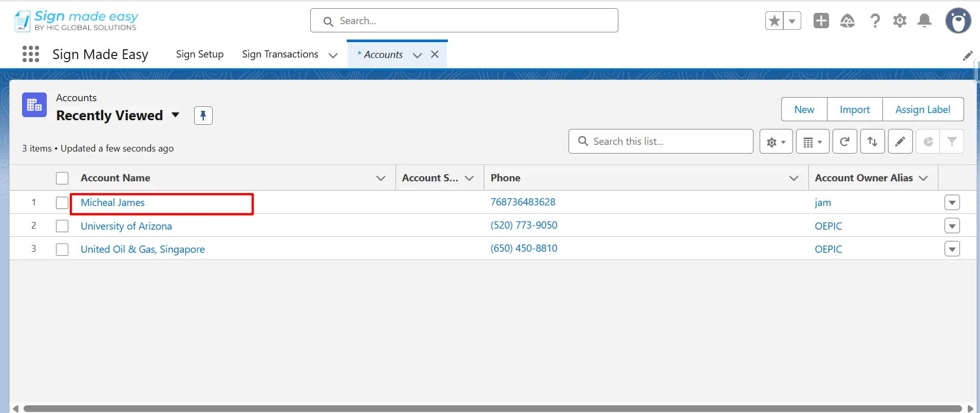Viewport: 980px width, 413px height.
Task: Open Account Owner Alias column menu
Action: coord(924,178)
